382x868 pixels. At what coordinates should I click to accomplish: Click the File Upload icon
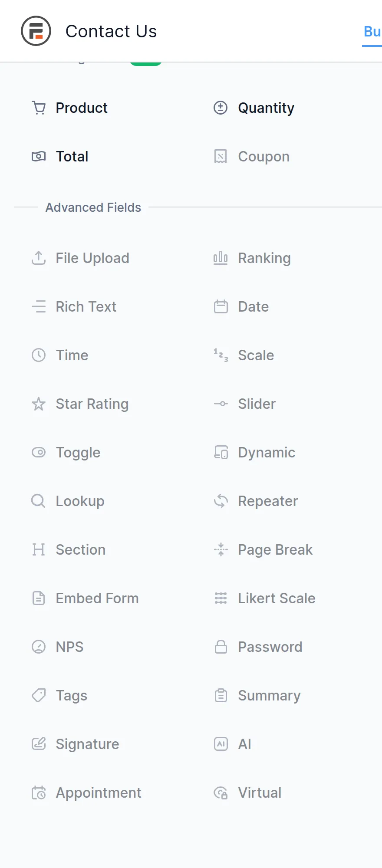point(39,258)
